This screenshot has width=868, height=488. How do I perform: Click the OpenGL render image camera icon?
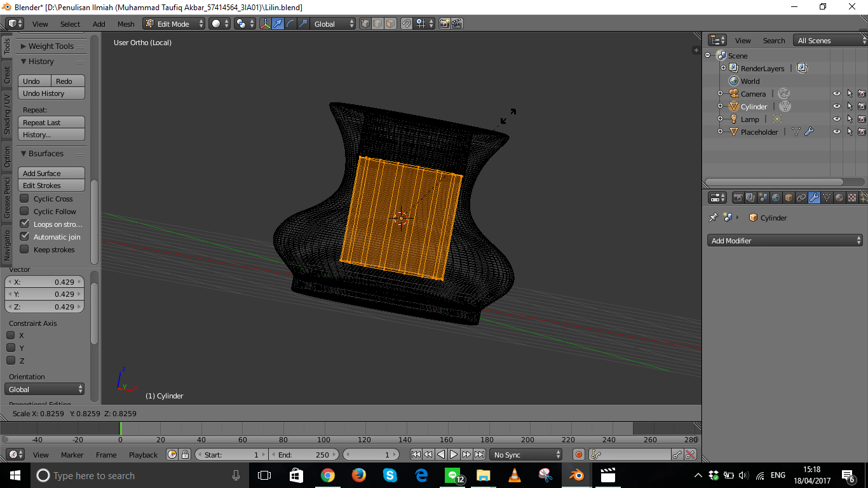tap(444, 24)
